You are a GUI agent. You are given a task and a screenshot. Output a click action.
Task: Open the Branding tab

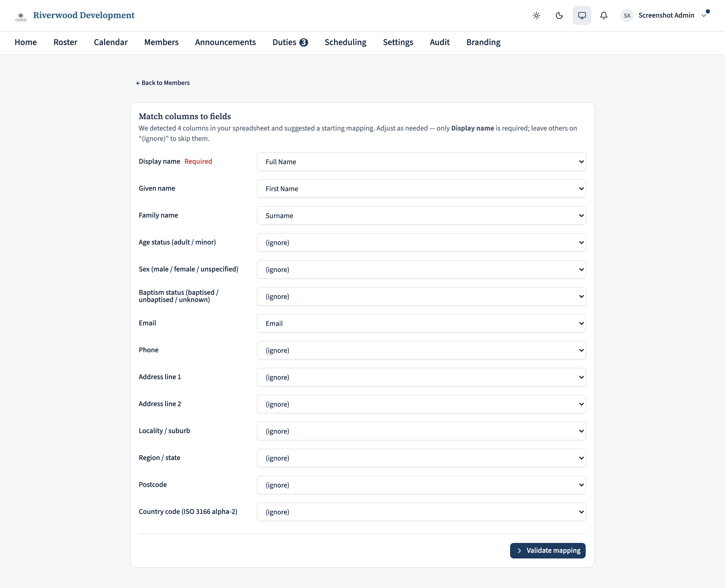coord(483,42)
